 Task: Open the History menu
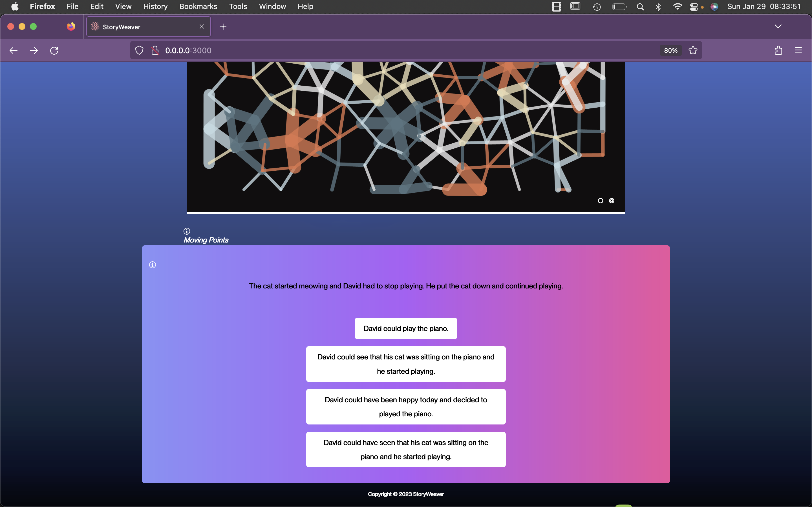[155, 6]
